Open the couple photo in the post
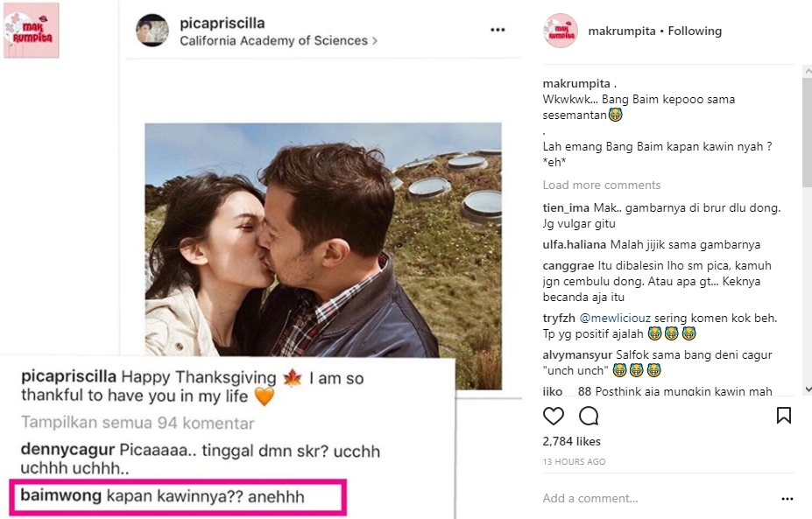Screen dimensions: 812x519 [x=322, y=236]
